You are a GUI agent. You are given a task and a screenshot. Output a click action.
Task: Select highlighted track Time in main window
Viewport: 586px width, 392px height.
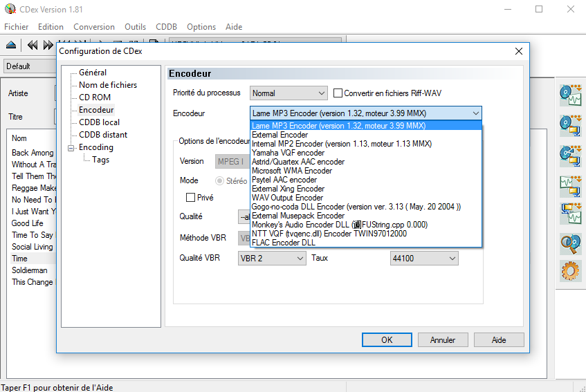pos(19,259)
